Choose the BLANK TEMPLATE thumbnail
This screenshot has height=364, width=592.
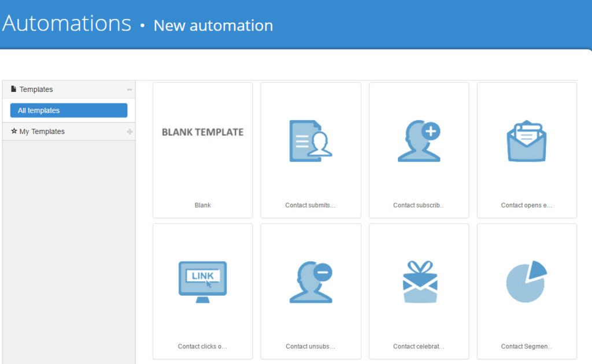click(x=202, y=132)
